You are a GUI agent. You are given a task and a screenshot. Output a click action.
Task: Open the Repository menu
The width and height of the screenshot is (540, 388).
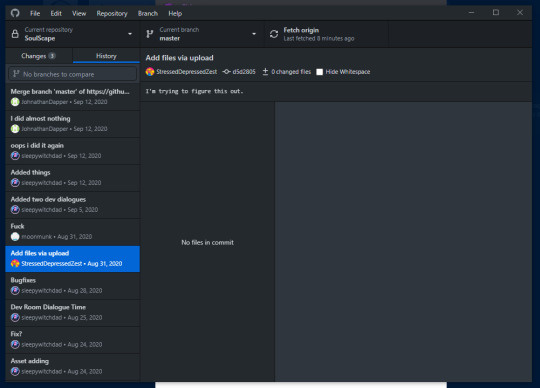112,13
